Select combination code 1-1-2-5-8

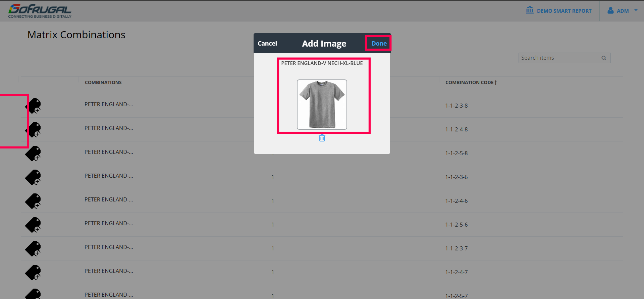(x=457, y=153)
